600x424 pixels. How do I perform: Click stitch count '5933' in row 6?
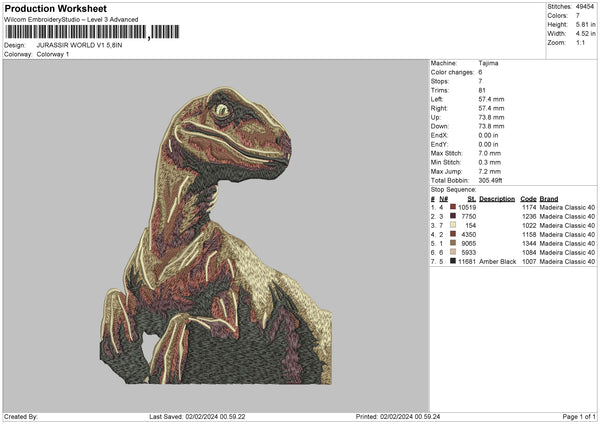tap(469, 253)
